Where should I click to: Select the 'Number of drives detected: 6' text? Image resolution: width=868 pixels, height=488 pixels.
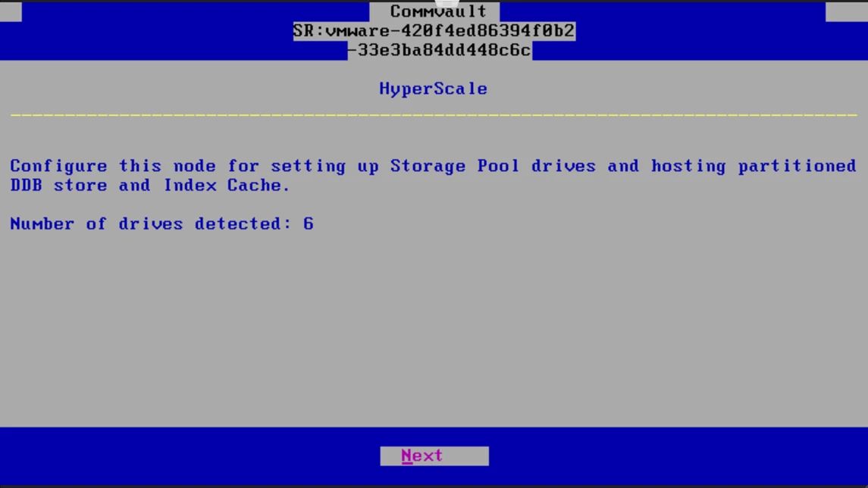click(x=162, y=224)
